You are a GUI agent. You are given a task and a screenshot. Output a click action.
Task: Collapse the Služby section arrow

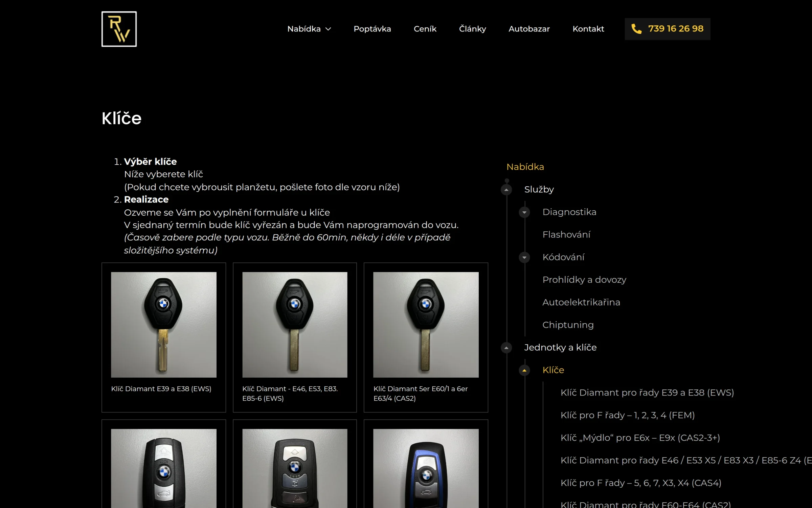[506, 190]
